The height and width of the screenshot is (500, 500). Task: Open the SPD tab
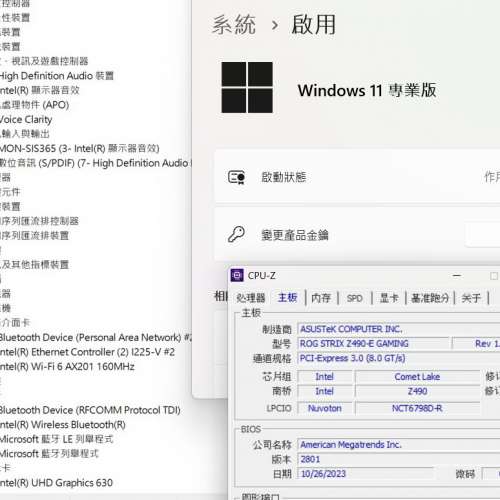pyautogui.click(x=355, y=298)
